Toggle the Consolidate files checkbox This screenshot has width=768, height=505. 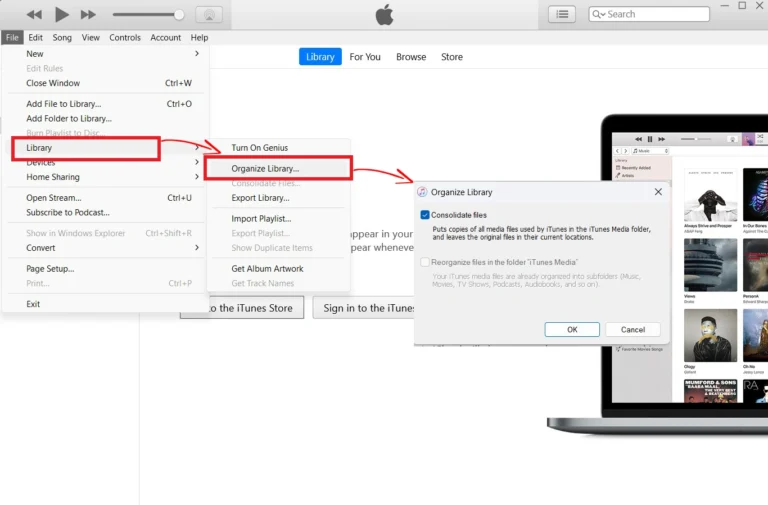pyautogui.click(x=425, y=215)
